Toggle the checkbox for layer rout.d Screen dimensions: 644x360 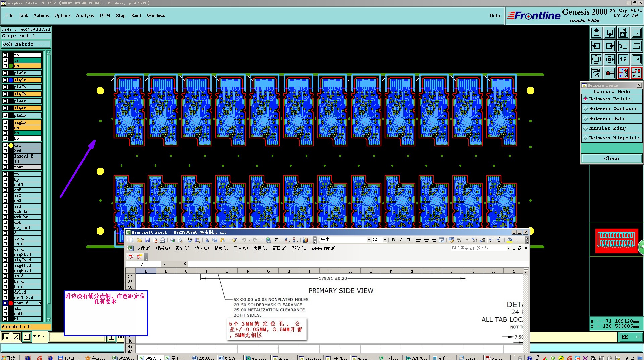5,303
